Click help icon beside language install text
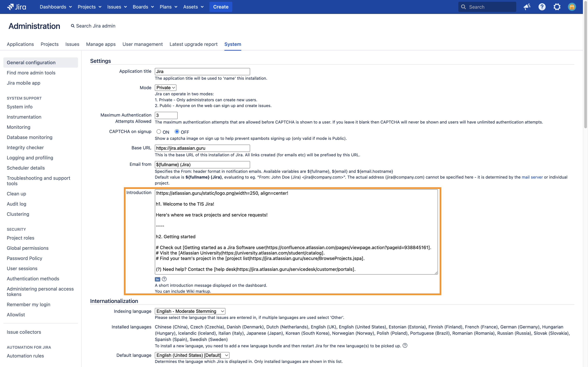The height and width of the screenshot is (367, 588). (x=405, y=345)
